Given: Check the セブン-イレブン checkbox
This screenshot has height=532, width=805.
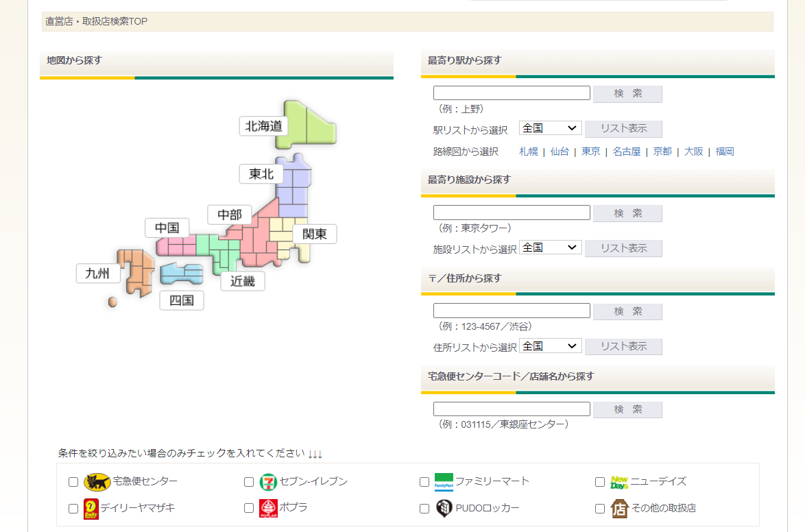Looking at the screenshot, I should pos(249,482).
